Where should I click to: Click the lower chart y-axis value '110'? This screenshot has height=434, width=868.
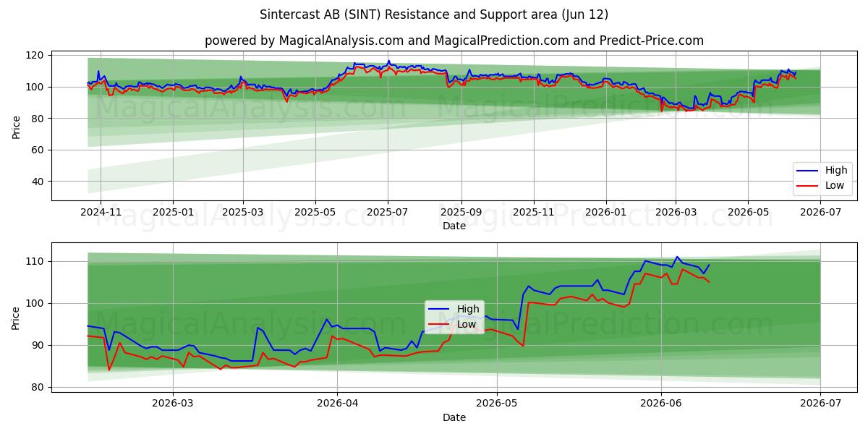click(36, 261)
